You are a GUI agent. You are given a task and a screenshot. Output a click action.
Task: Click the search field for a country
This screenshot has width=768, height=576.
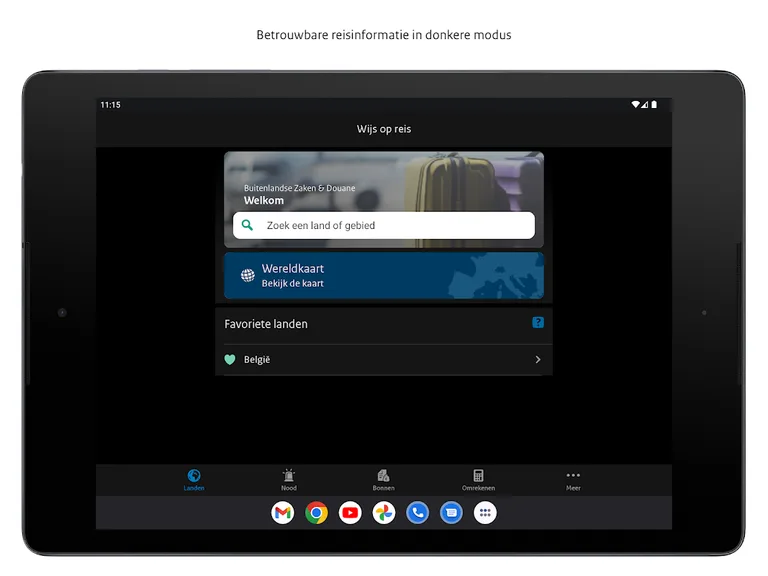tap(384, 225)
